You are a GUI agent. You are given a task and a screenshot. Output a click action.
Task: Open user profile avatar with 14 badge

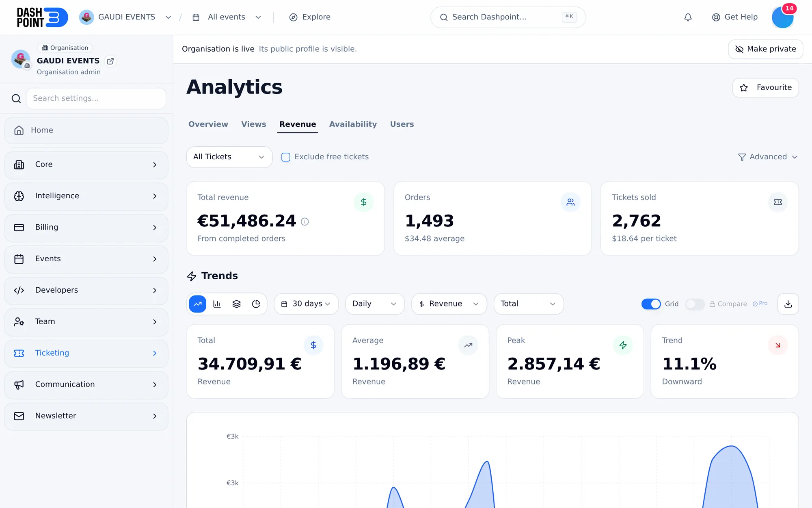[x=783, y=17]
